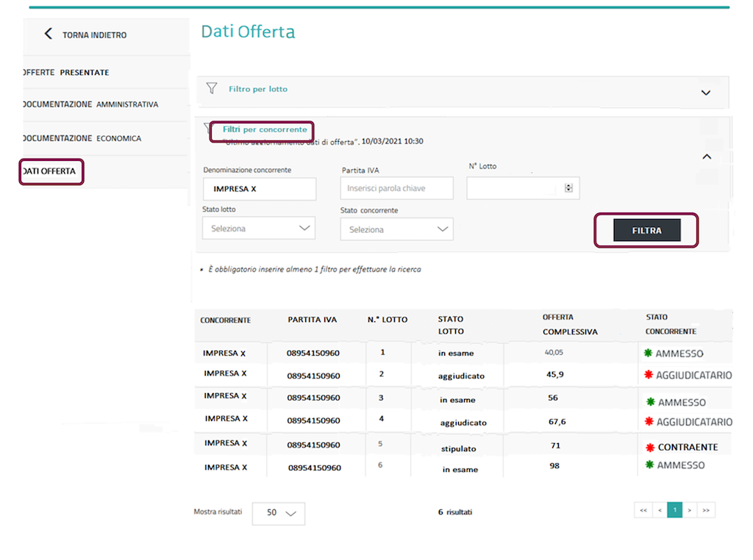Go to the previous results page arrow
The width and height of the screenshot is (753, 560).
coord(660,510)
